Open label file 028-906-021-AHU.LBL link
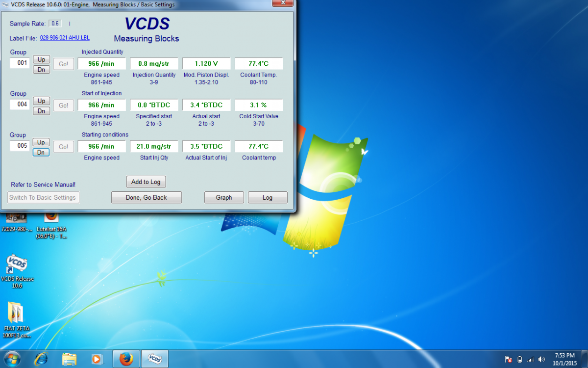Image resolution: width=588 pixels, height=368 pixels. click(65, 38)
